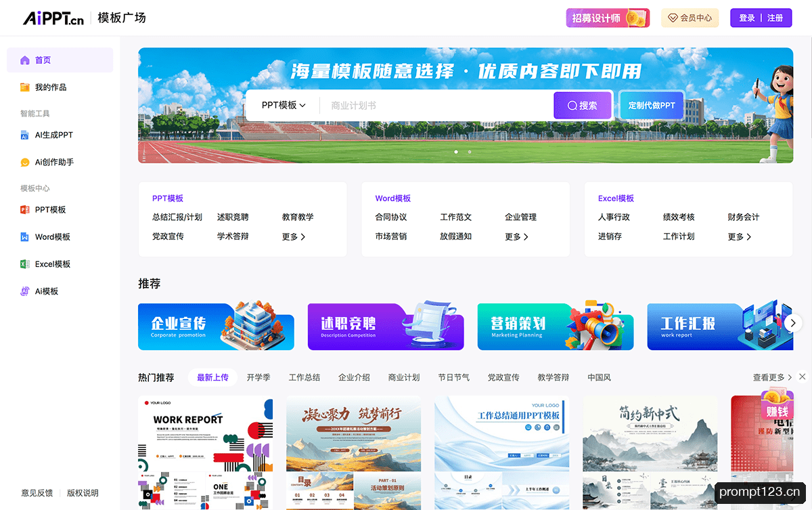The image size is (812, 510).
Task: Select the PPT模板 icon in sidebar
Action: [x=25, y=210]
